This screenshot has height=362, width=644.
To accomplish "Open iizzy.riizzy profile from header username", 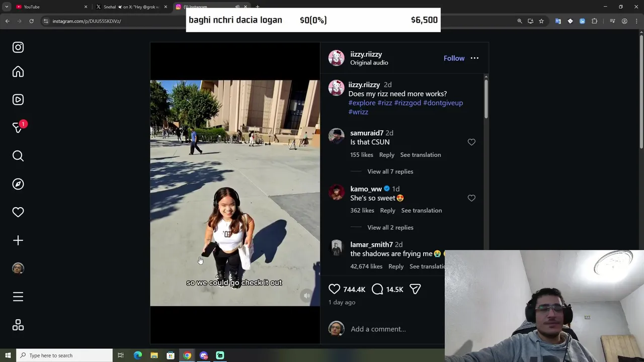I will pyautogui.click(x=366, y=54).
